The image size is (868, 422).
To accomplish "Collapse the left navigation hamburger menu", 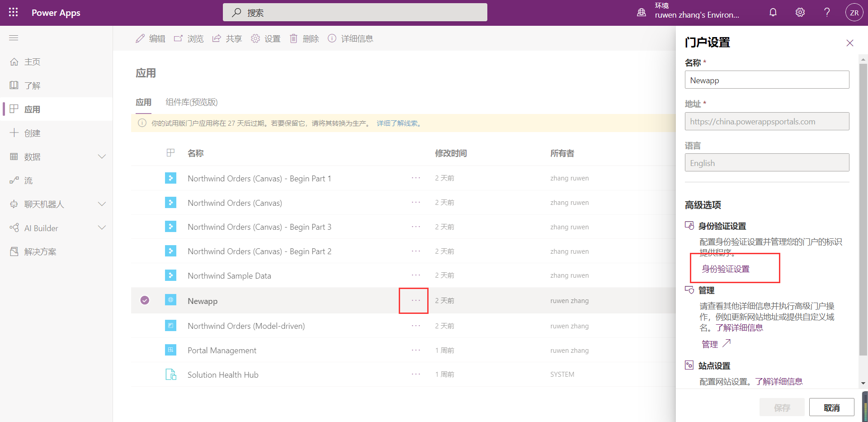I will coord(14,38).
